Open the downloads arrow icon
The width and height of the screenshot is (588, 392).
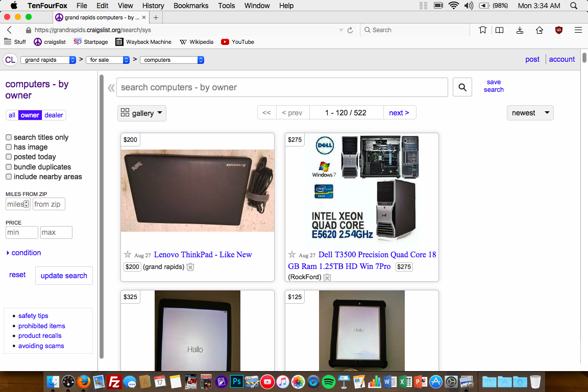pos(520,30)
